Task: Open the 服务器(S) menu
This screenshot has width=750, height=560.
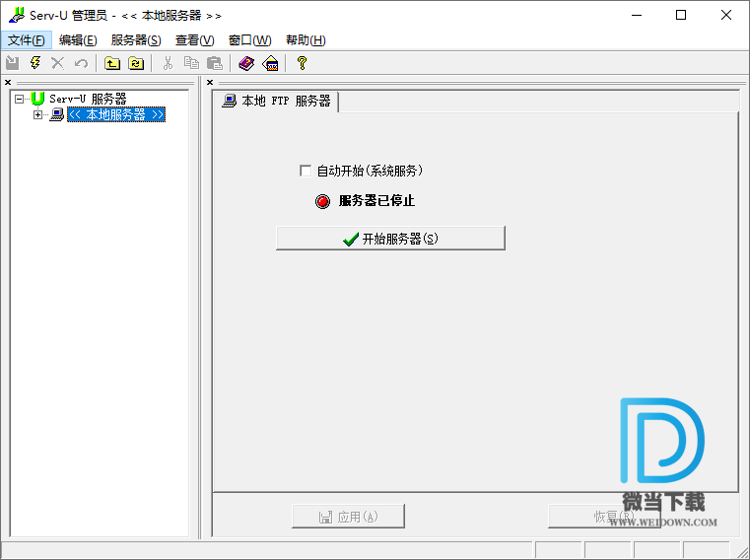Action: (136, 40)
